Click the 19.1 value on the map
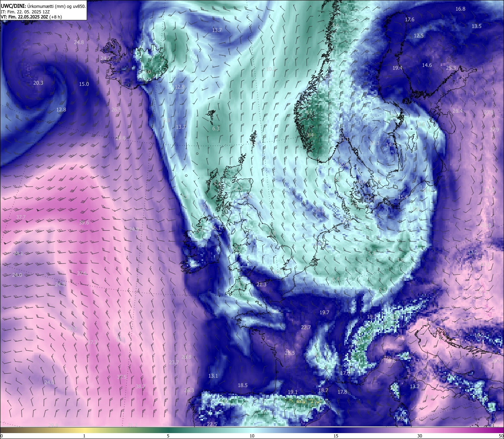This screenshot has width=504, height=439. pyautogui.click(x=293, y=392)
